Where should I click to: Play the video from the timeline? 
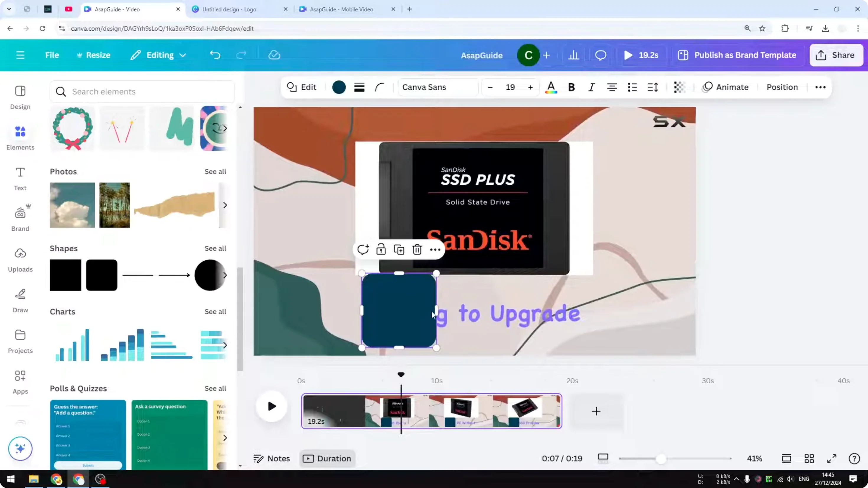tap(272, 407)
